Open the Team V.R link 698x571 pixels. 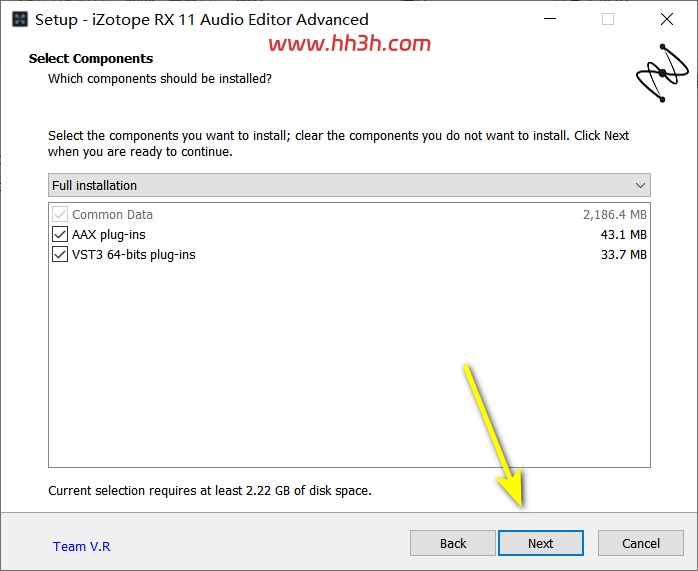[x=81, y=546]
